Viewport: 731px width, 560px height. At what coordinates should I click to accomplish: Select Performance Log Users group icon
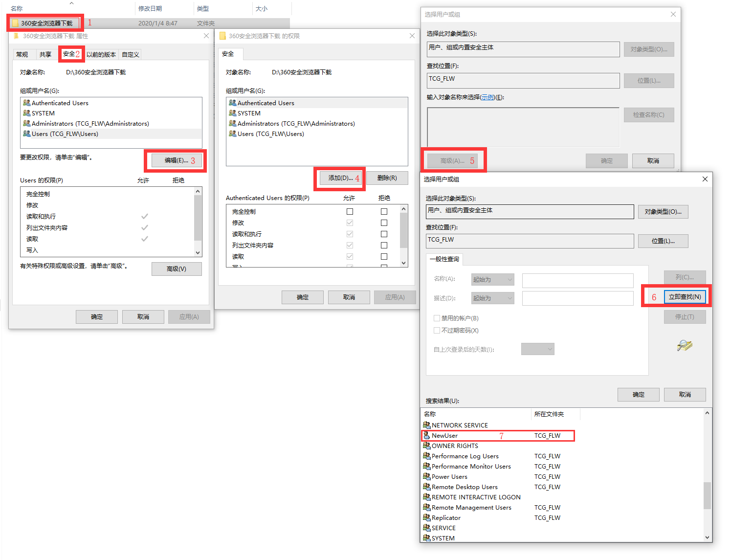click(x=427, y=456)
